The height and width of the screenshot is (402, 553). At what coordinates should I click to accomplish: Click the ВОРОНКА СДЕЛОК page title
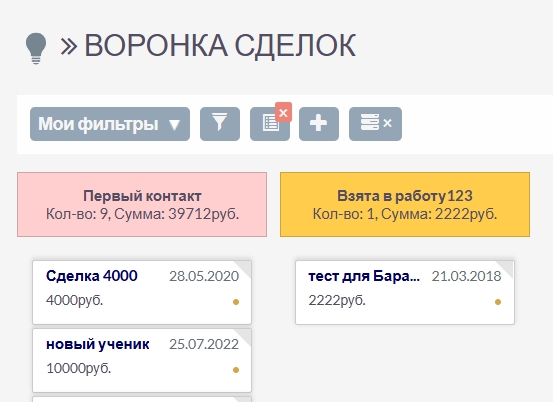(x=220, y=46)
